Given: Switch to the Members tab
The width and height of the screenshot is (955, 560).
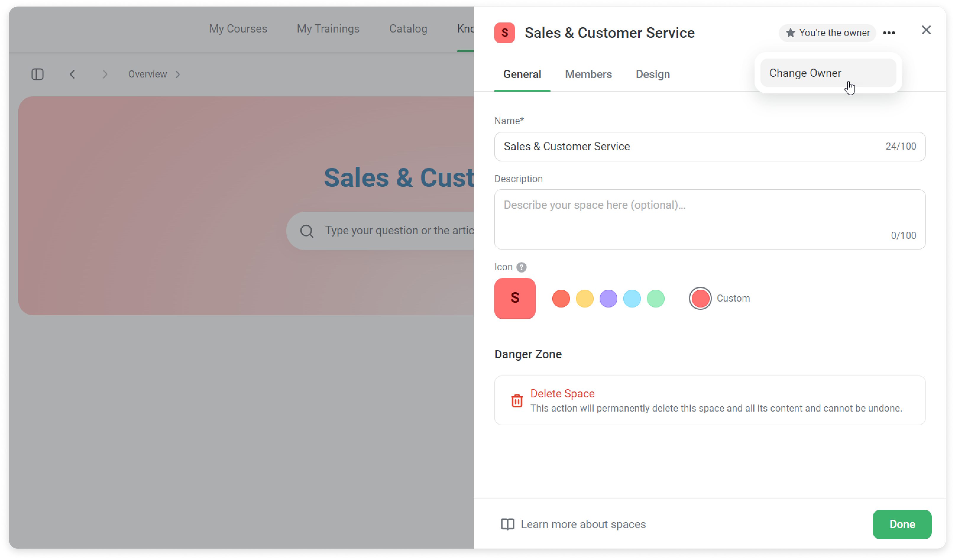Looking at the screenshot, I should point(588,74).
